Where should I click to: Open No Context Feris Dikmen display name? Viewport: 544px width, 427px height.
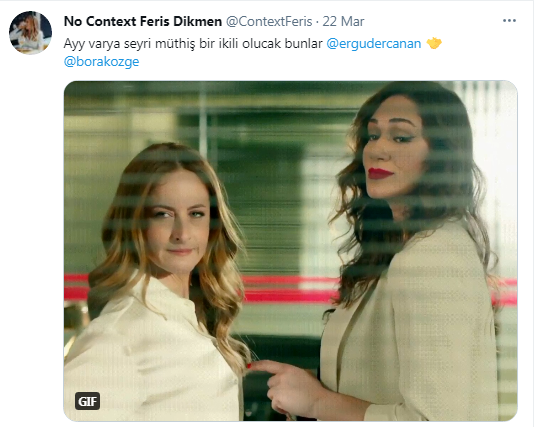(143, 22)
